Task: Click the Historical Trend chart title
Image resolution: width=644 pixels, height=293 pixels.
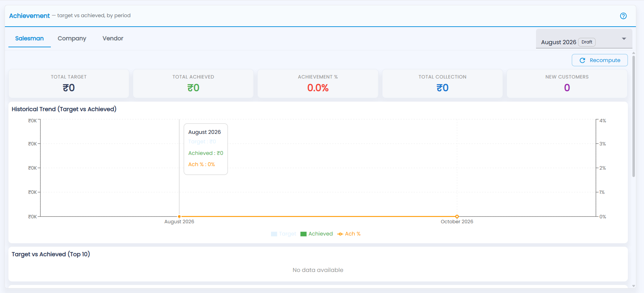Action: point(64,109)
